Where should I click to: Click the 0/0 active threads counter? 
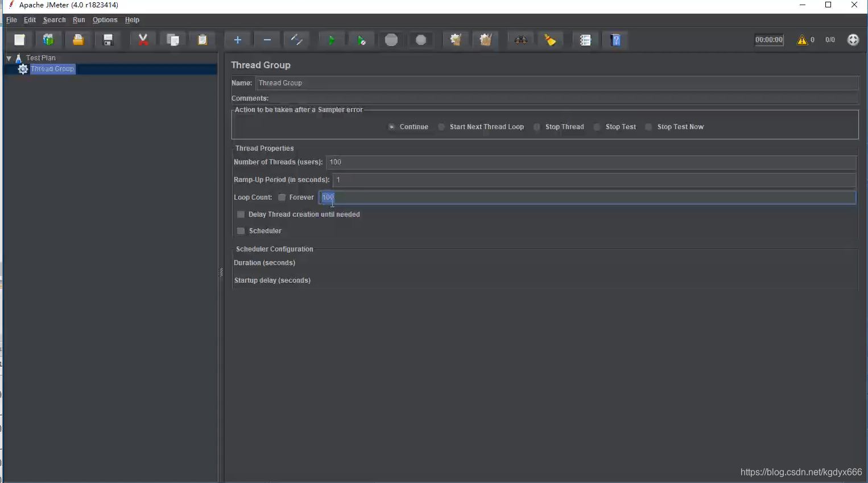coord(830,40)
